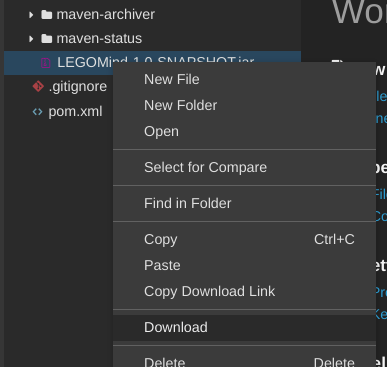Choose Copy from context menu
This screenshot has width=387, height=367.
click(x=244, y=239)
